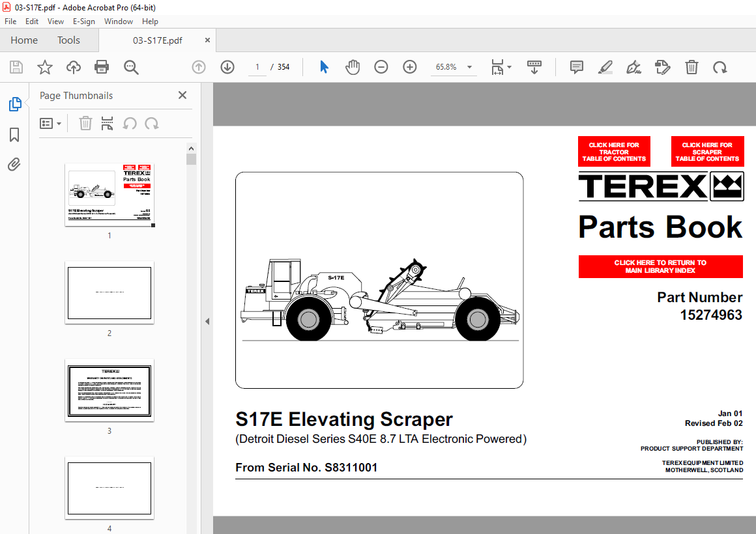The height and width of the screenshot is (534, 756).
Task: Rotate page clockwise in main toolbar
Action: (x=720, y=67)
